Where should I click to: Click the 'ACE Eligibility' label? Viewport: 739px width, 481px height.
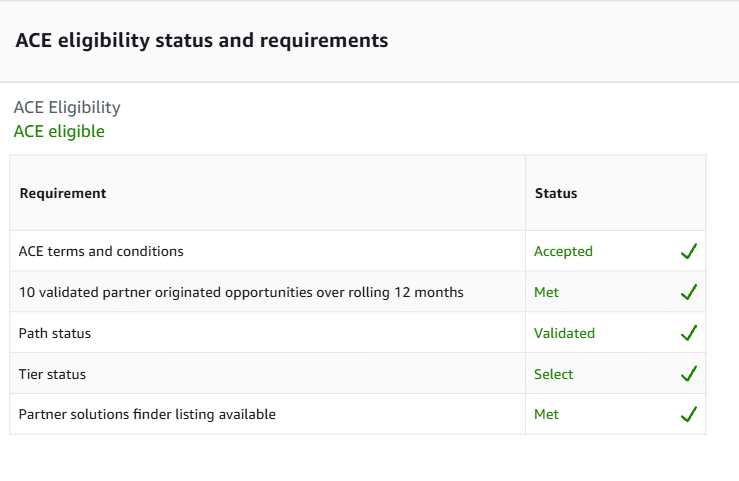[x=67, y=107]
